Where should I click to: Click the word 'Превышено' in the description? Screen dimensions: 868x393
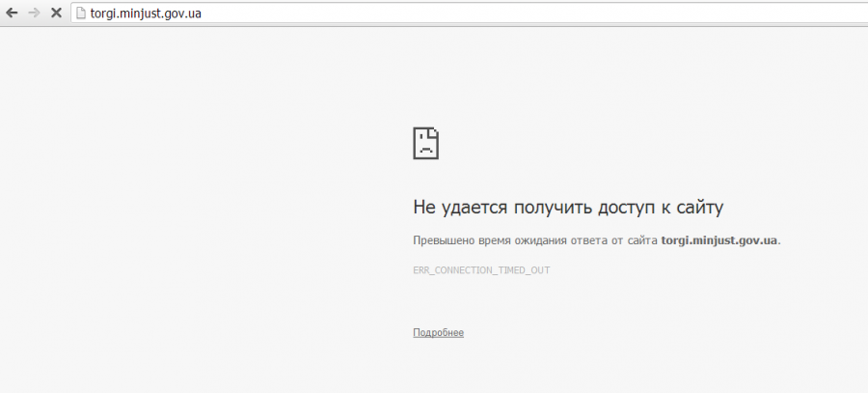[x=442, y=240]
